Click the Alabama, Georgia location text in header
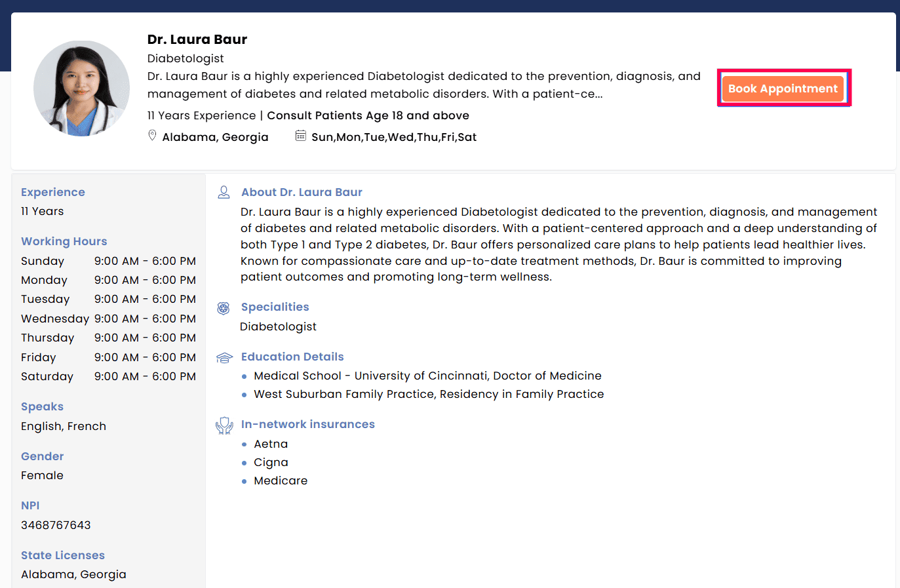Image resolution: width=900 pixels, height=588 pixels. pos(215,137)
